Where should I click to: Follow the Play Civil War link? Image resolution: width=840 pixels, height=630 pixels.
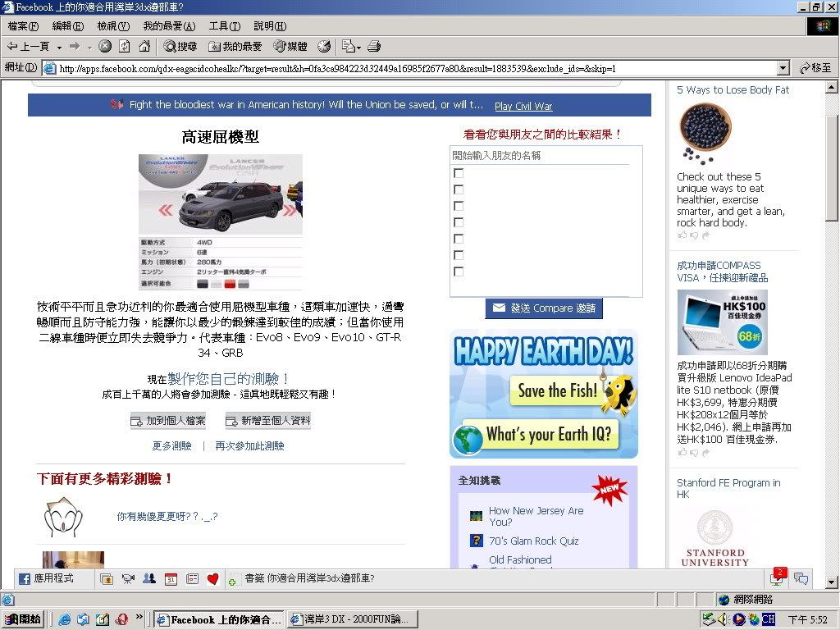coord(523,107)
